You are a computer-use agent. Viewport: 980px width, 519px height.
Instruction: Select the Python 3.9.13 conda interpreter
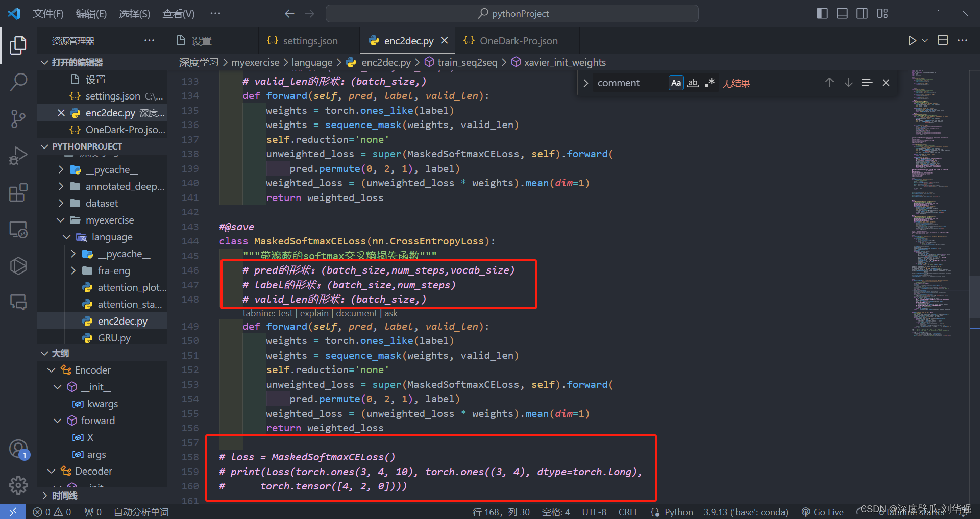[746, 512]
